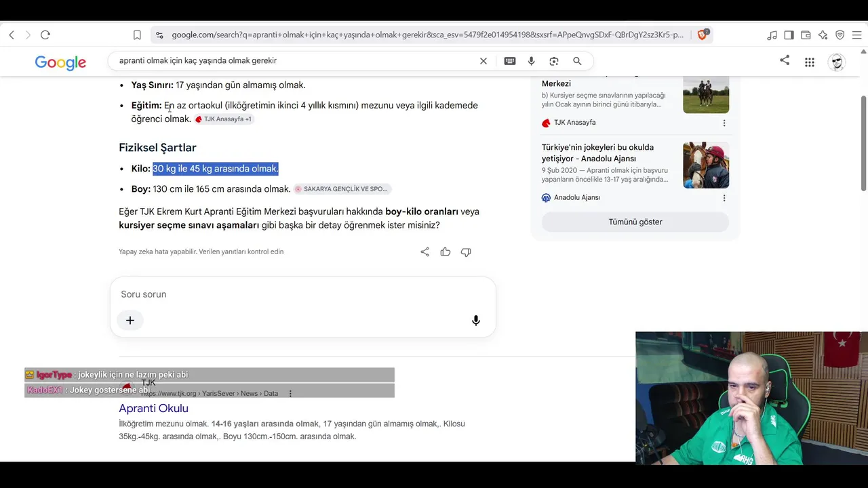Viewport: 868px width, 488px height.
Task: View site information in address bar
Action: (x=159, y=35)
